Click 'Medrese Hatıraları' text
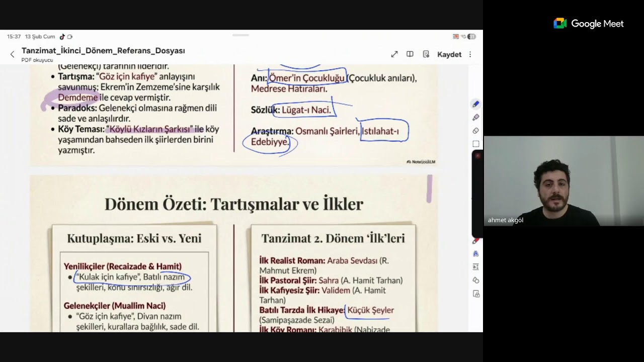This screenshot has height=362, width=644. (x=289, y=89)
